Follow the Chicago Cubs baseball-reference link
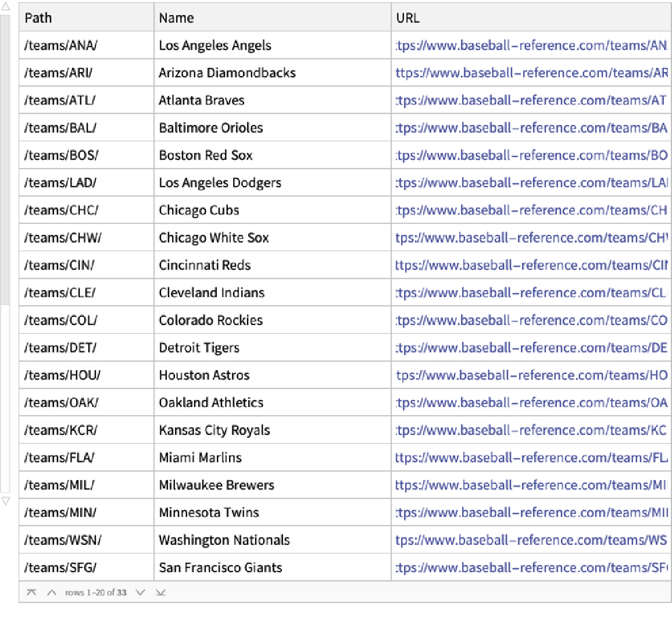This screenshot has height=621, width=672. [531, 210]
